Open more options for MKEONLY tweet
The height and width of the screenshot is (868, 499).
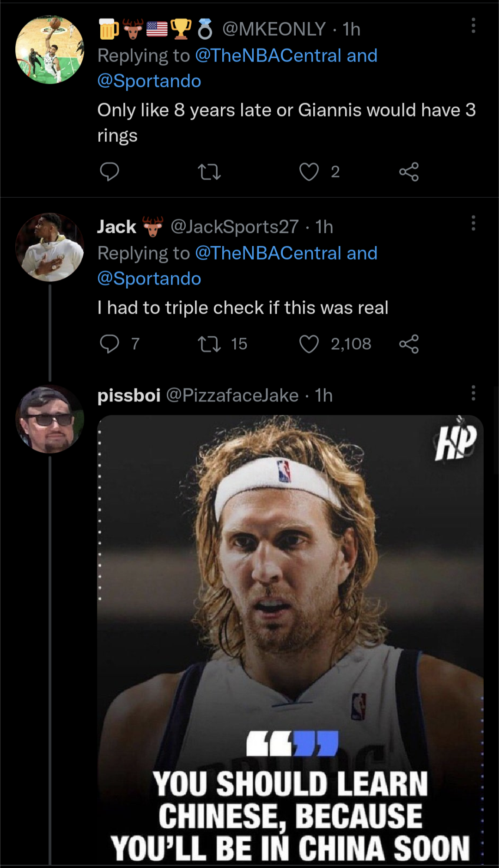tap(473, 26)
